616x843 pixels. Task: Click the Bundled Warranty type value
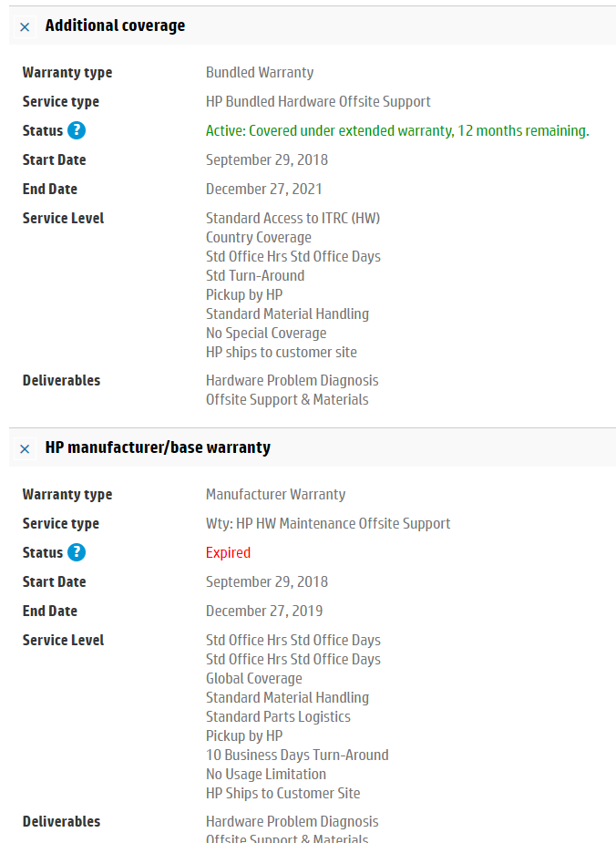[x=260, y=72]
